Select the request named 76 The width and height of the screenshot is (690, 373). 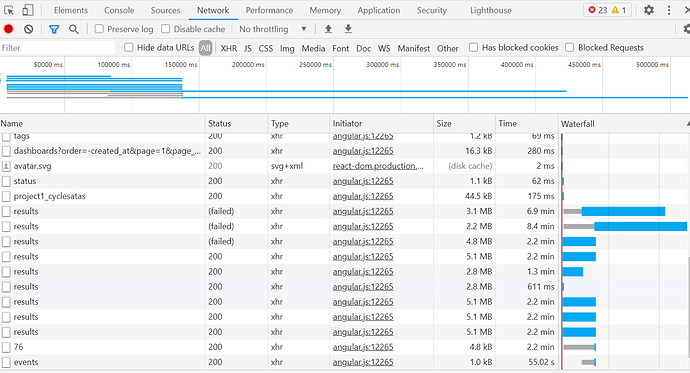(x=345, y=347)
